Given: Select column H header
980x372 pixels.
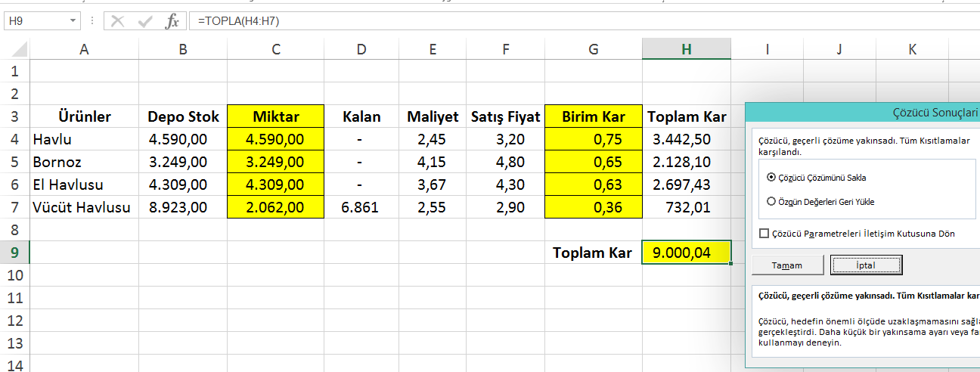Looking at the screenshot, I should [686, 49].
